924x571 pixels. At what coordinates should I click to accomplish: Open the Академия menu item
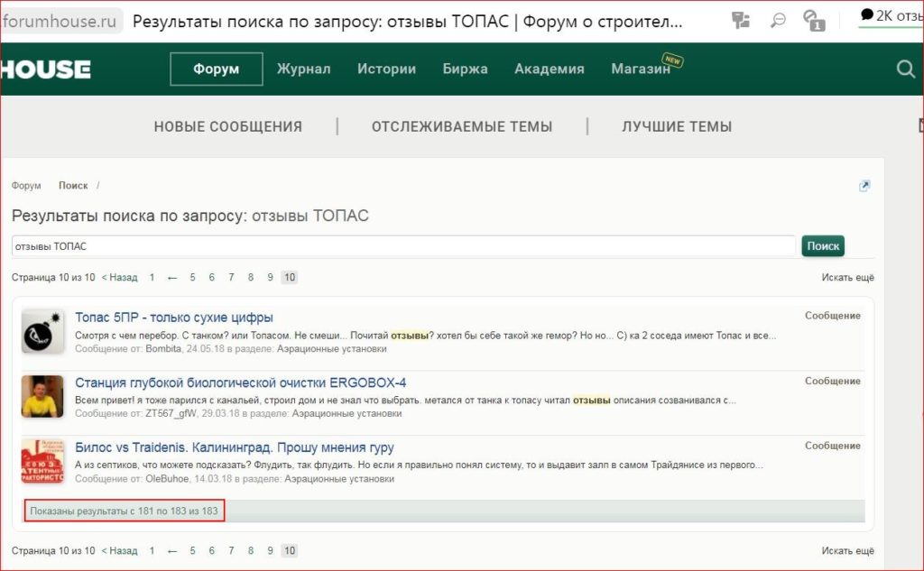pos(550,69)
